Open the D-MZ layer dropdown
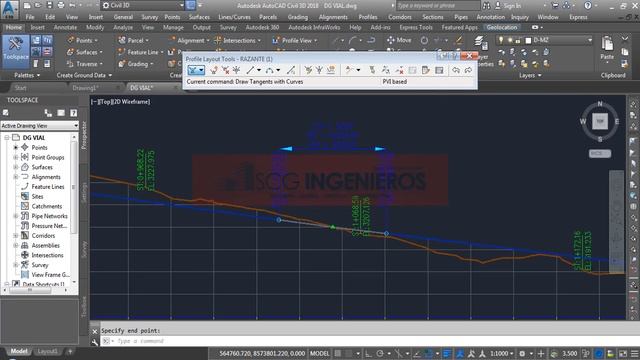This screenshot has height=360, width=640. [590, 40]
